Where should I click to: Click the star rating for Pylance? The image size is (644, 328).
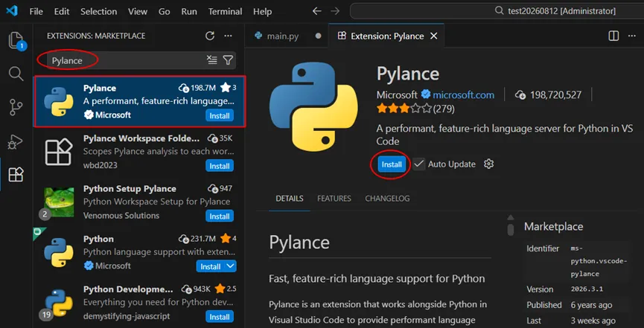[x=404, y=109]
